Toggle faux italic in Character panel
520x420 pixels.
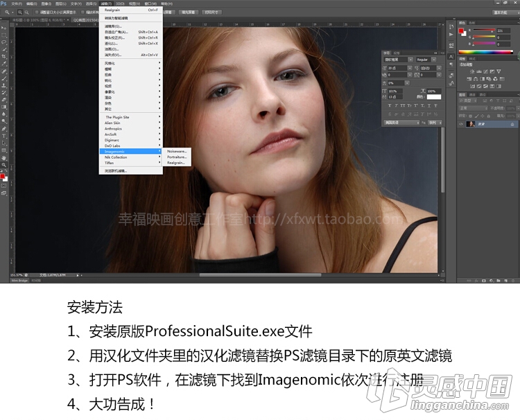pos(396,105)
